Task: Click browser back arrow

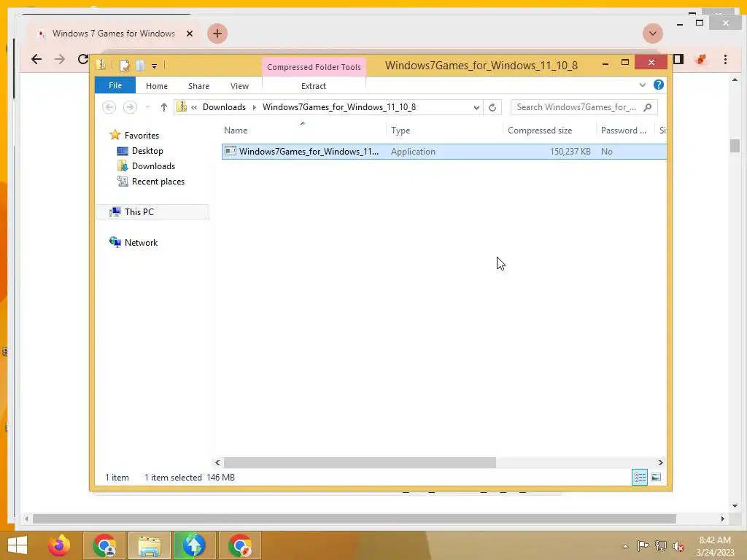Action: point(36,59)
